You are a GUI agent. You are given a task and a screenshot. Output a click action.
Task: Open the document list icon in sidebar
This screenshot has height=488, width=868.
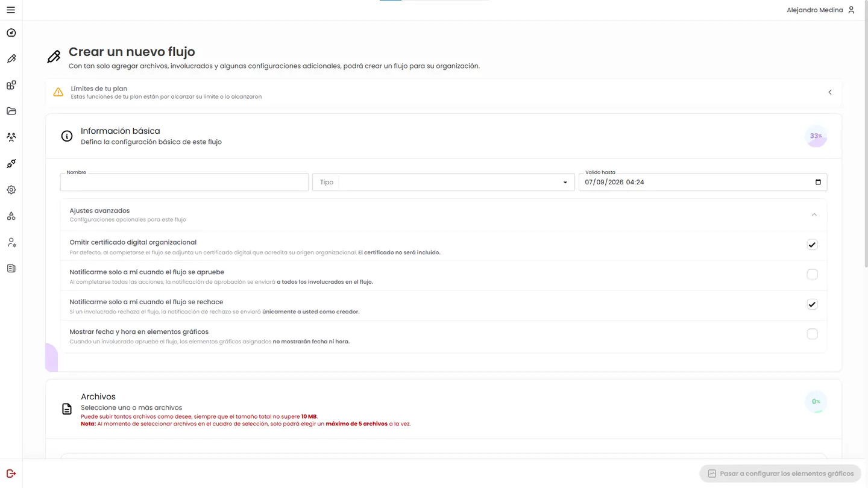pos(11,269)
